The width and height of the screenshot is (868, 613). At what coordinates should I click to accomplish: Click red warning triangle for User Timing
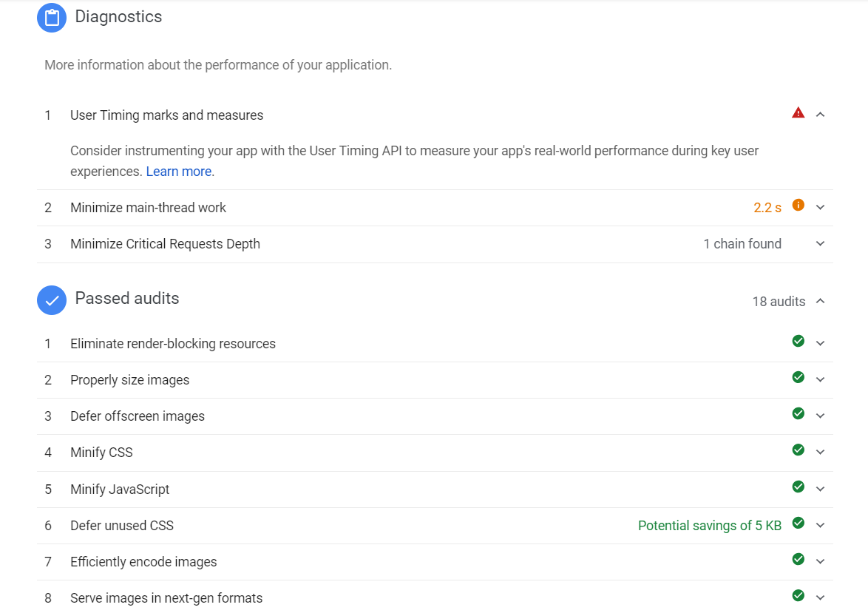[798, 113]
